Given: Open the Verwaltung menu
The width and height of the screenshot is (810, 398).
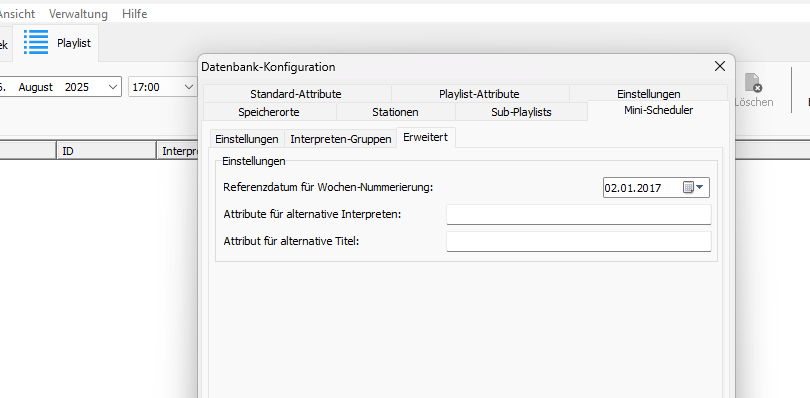Looking at the screenshot, I should [x=79, y=14].
